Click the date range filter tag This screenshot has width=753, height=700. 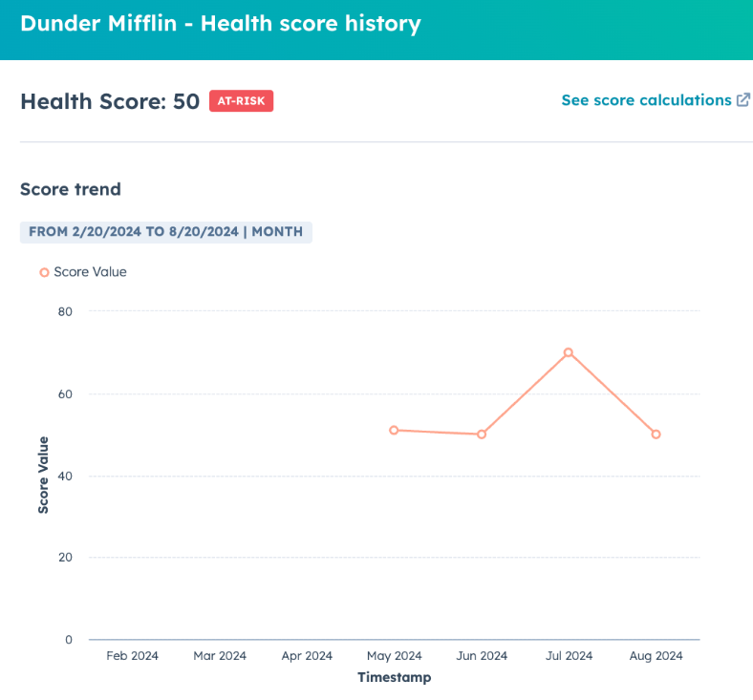(x=166, y=232)
